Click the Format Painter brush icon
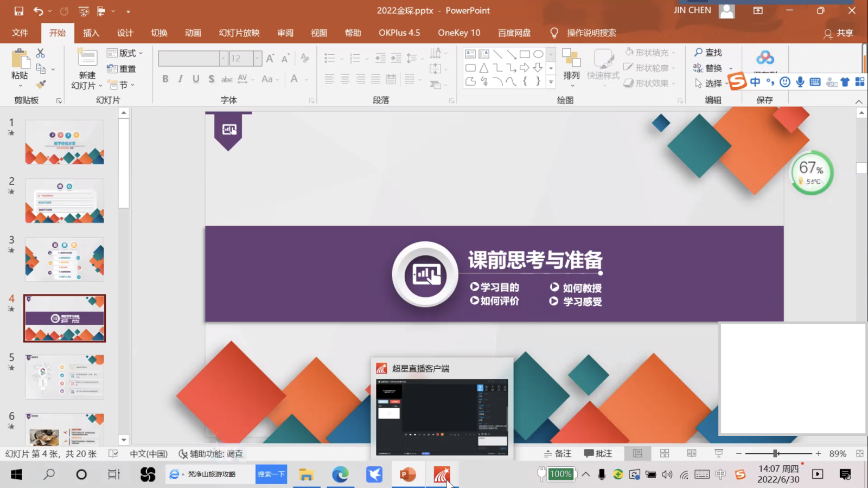Viewport: 868px width, 488px height. pyautogui.click(x=41, y=84)
